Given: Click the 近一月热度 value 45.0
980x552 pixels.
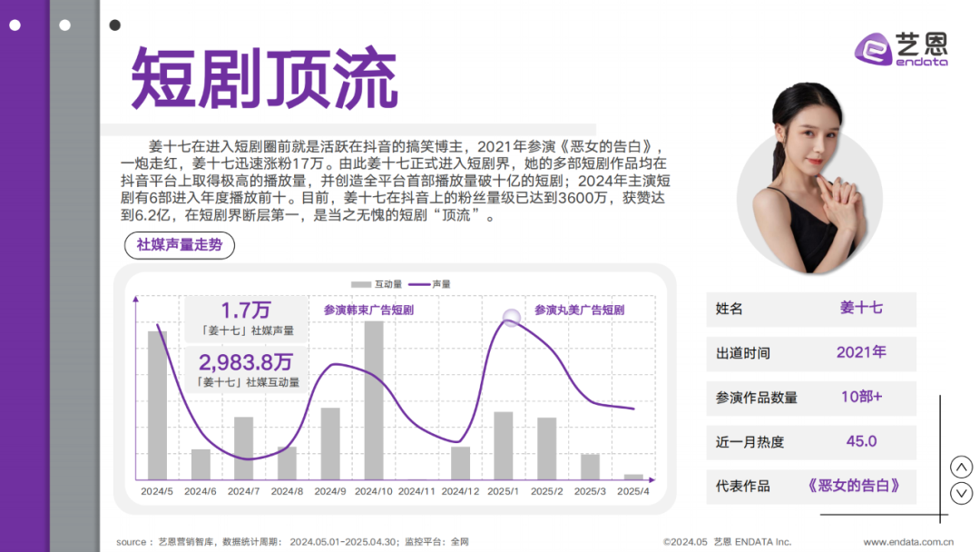Looking at the screenshot, I should pos(861,441).
